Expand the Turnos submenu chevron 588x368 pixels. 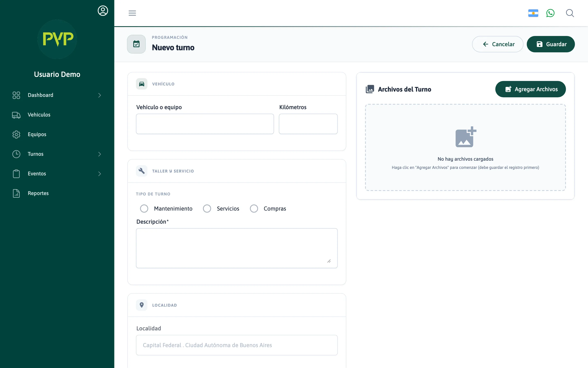point(99,154)
